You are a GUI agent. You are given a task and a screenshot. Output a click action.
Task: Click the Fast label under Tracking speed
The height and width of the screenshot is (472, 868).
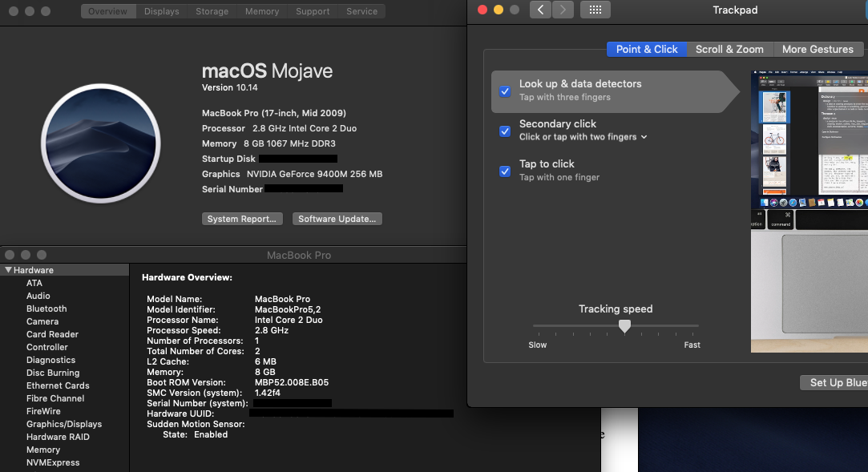(x=692, y=345)
